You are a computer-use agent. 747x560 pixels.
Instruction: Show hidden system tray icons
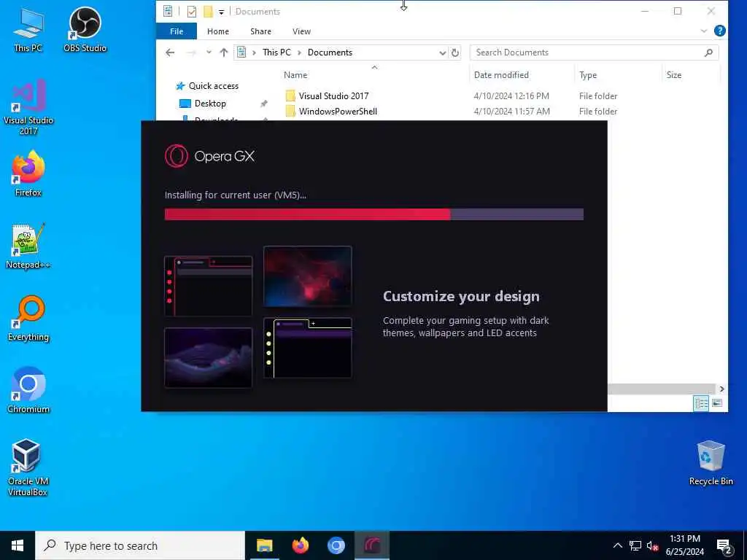(x=617, y=545)
